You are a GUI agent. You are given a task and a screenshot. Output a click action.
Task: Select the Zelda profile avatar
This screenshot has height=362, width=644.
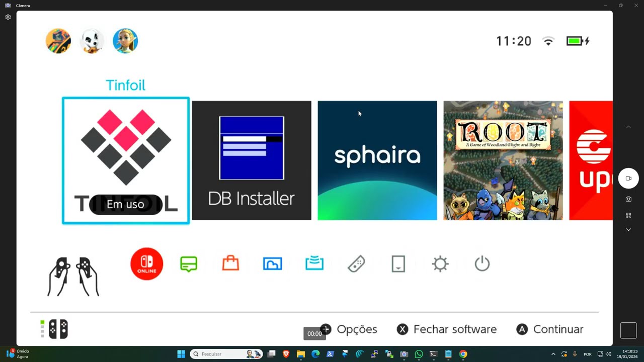click(x=125, y=41)
